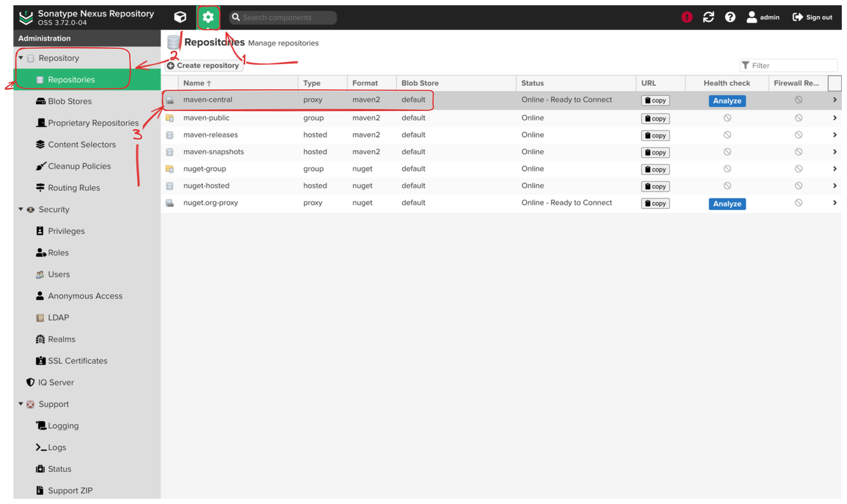
Task: Open maven-snapshots details via row chevron
Action: pos(834,152)
